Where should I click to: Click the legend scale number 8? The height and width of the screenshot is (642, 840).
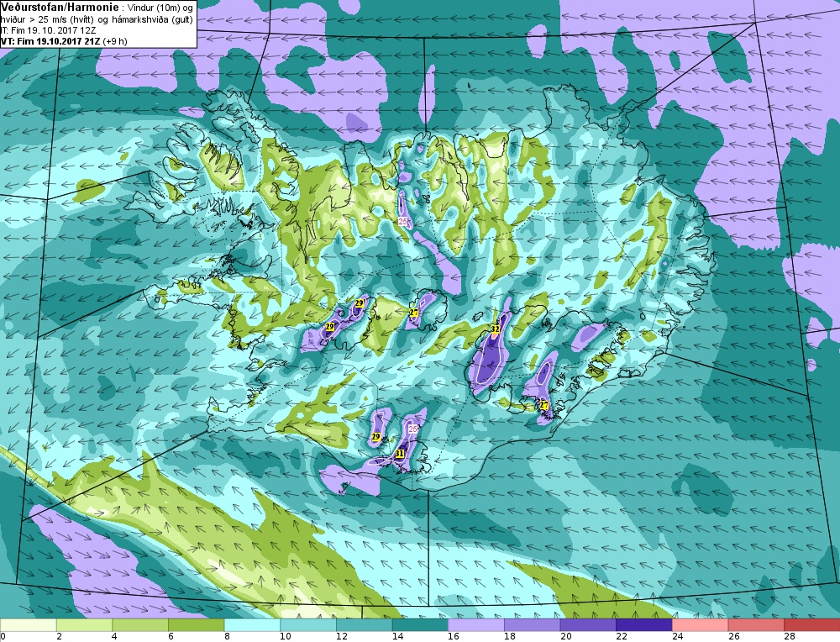pos(227,637)
